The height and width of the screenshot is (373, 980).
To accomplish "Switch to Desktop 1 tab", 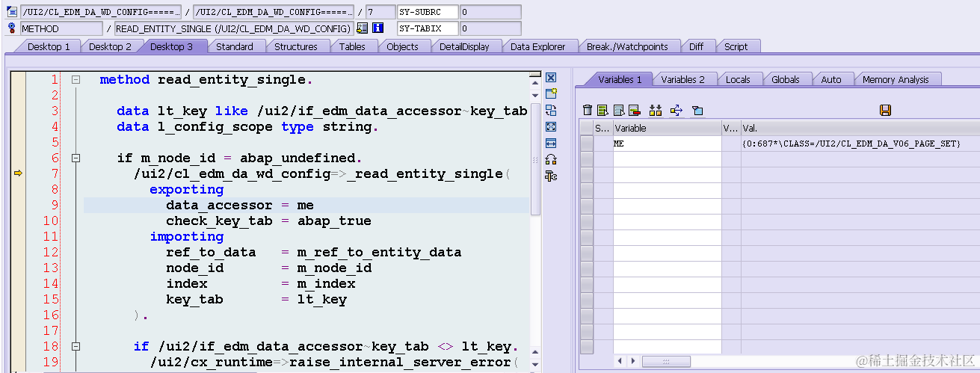I will 49,46.
